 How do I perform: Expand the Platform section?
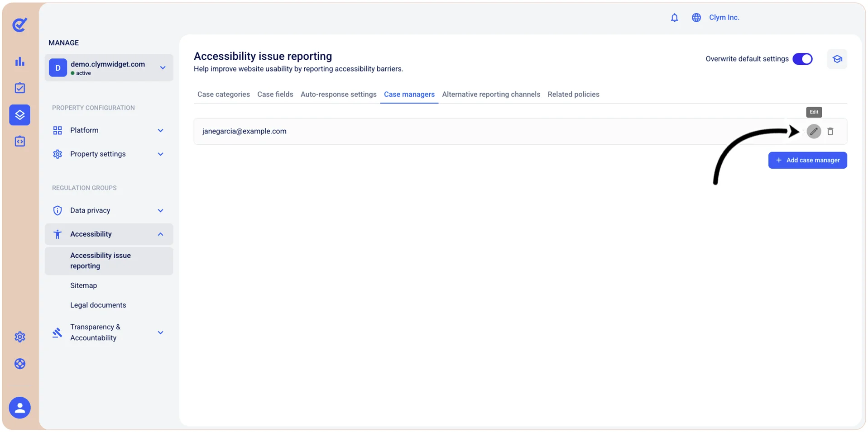click(109, 130)
